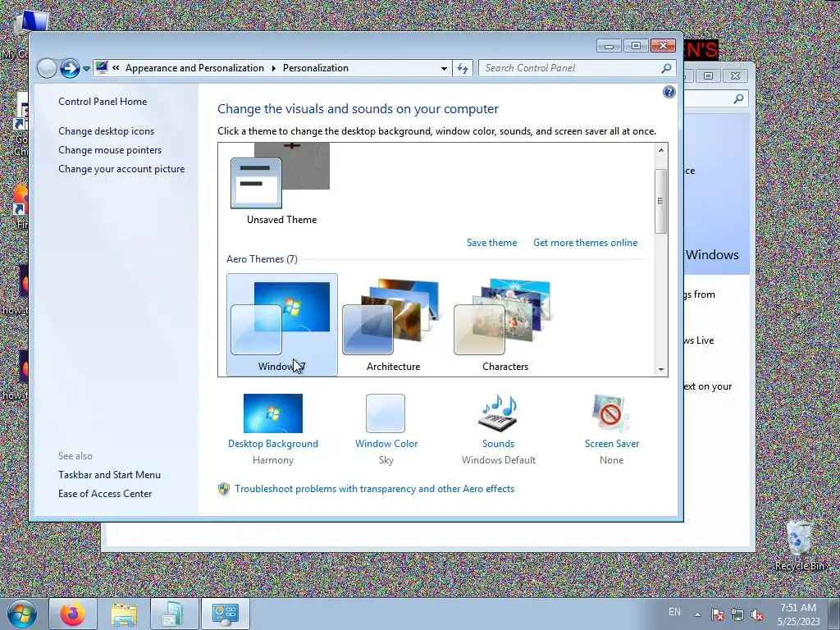
Task: Click the Back navigation arrow button
Action: point(47,68)
